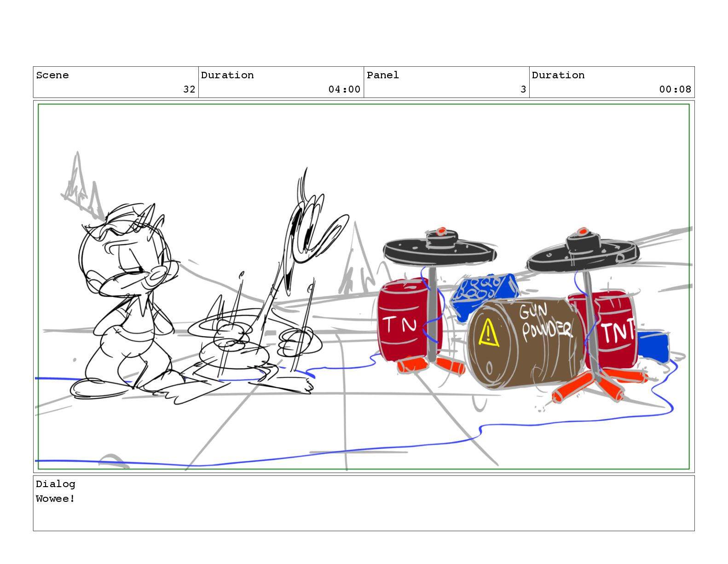
Task: Select the dialog text Wowee!
Action: [x=56, y=499]
